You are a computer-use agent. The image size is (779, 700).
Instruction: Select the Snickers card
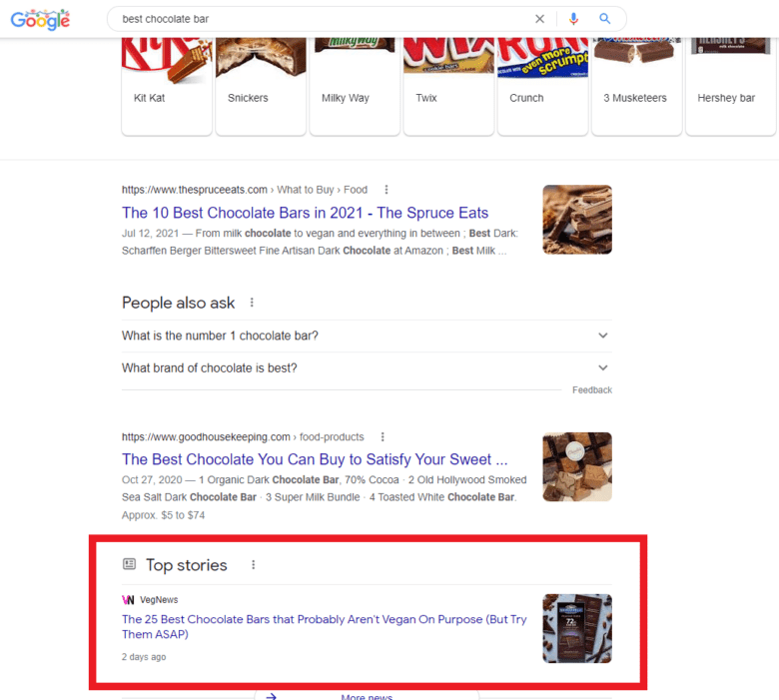click(261, 86)
